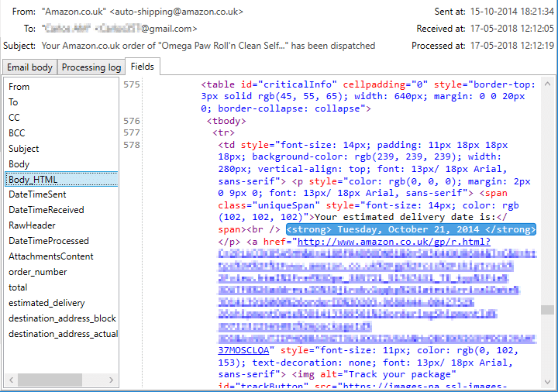
Task: Click line number 577
Action: (132, 132)
